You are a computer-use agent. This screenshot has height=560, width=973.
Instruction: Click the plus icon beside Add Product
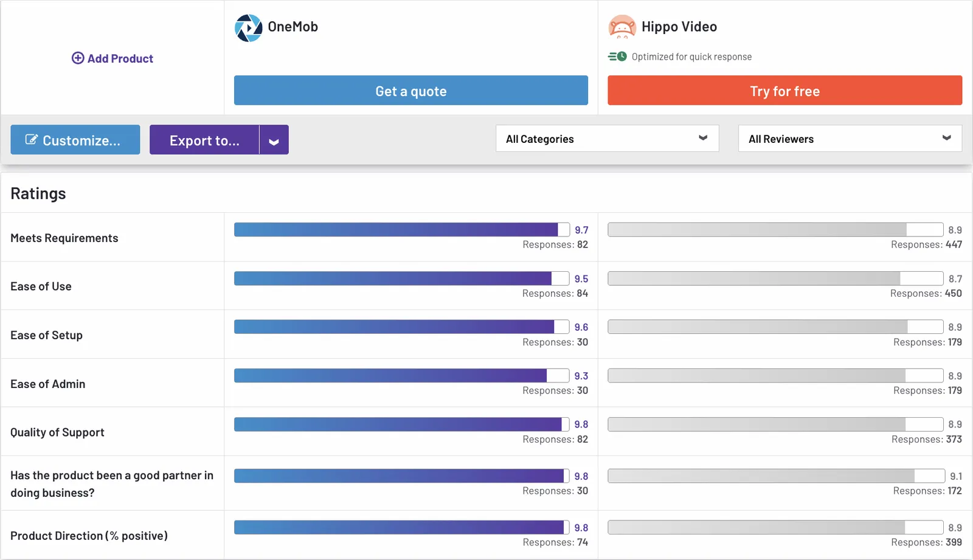pos(78,58)
